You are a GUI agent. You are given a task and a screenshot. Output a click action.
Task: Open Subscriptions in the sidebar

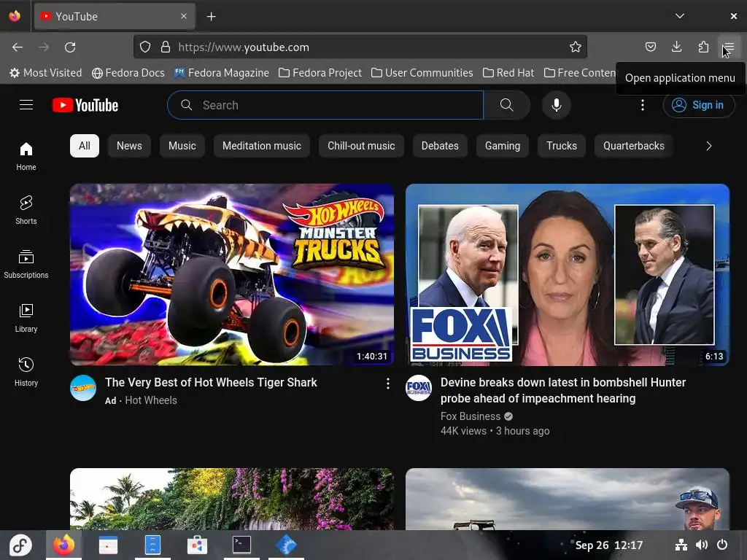click(x=26, y=264)
